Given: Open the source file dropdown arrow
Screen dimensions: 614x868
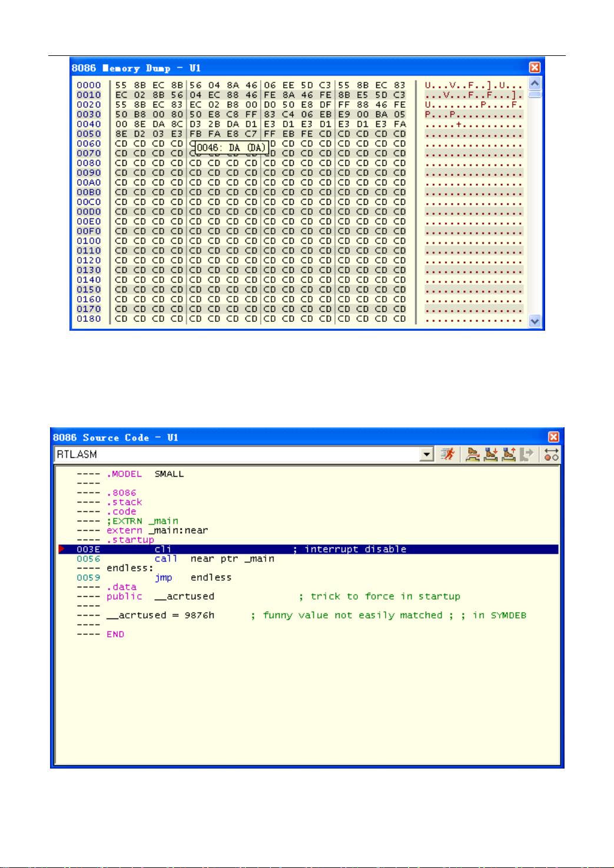Looking at the screenshot, I should tap(427, 454).
